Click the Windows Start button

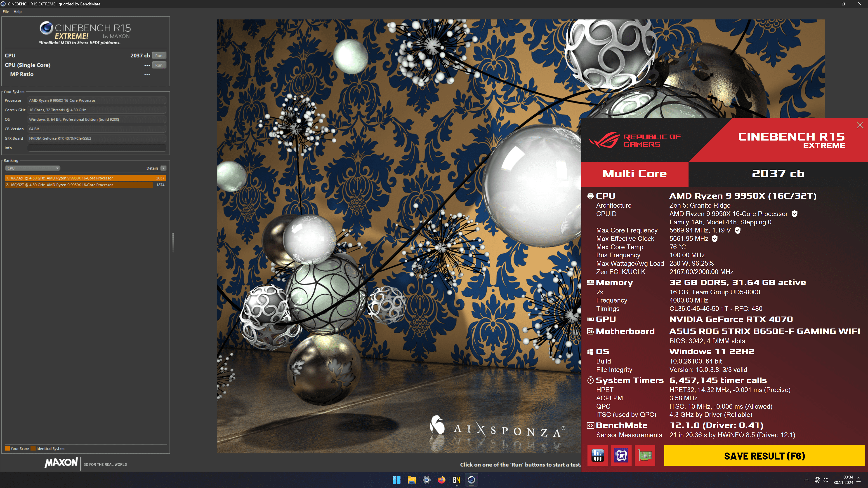(x=397, y=480)
